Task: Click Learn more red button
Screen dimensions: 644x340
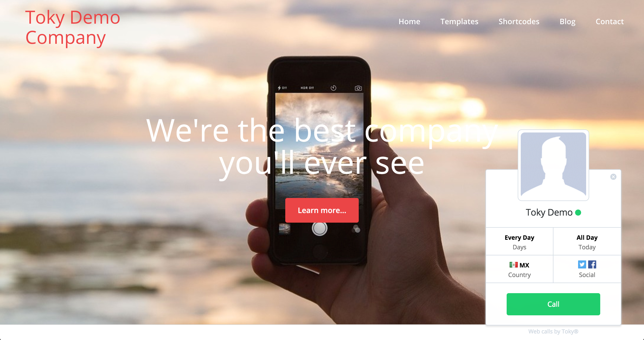Action: 321,210
